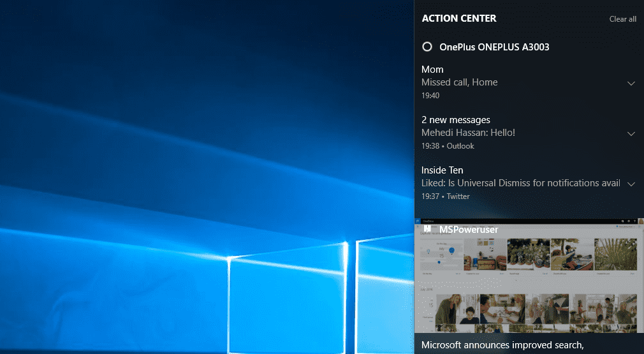Click 'Mehedi Hassan: Hello!' message preview
This screenshot has width=644, height=354.
click(468, 133)
